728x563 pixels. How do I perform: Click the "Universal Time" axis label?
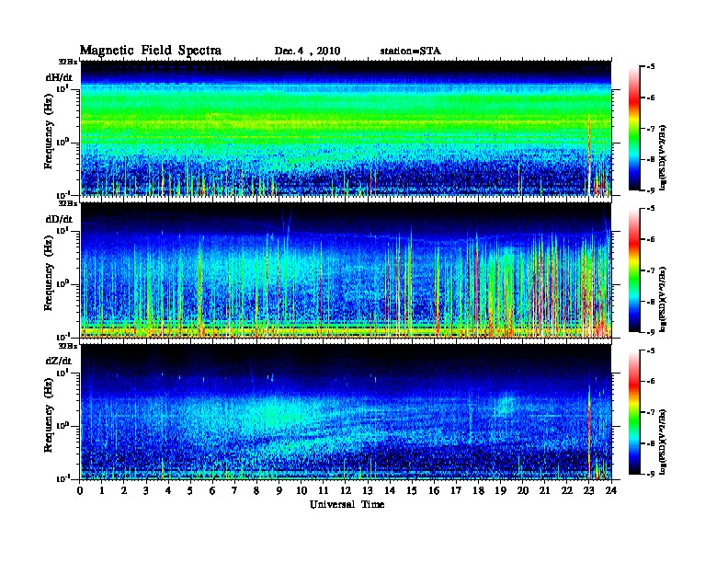coord(347,504)
